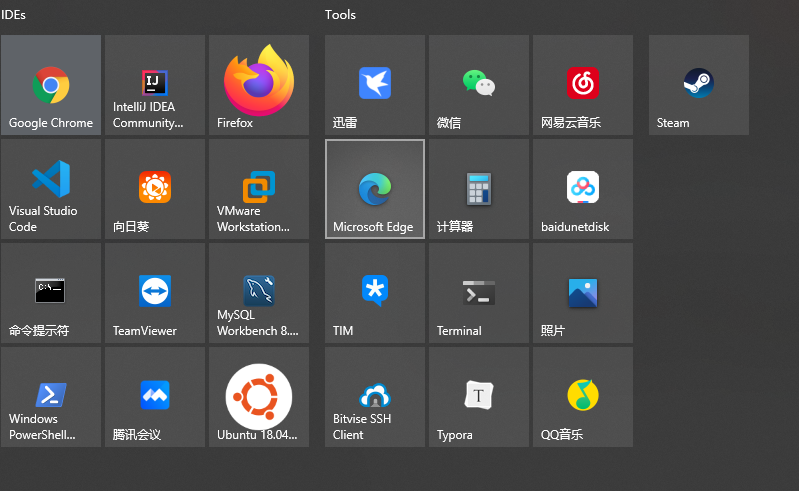This screenshot has width=799, height=491.
Task: Launch the Ubuntu 18.04 tile
Action: [259, 397]
